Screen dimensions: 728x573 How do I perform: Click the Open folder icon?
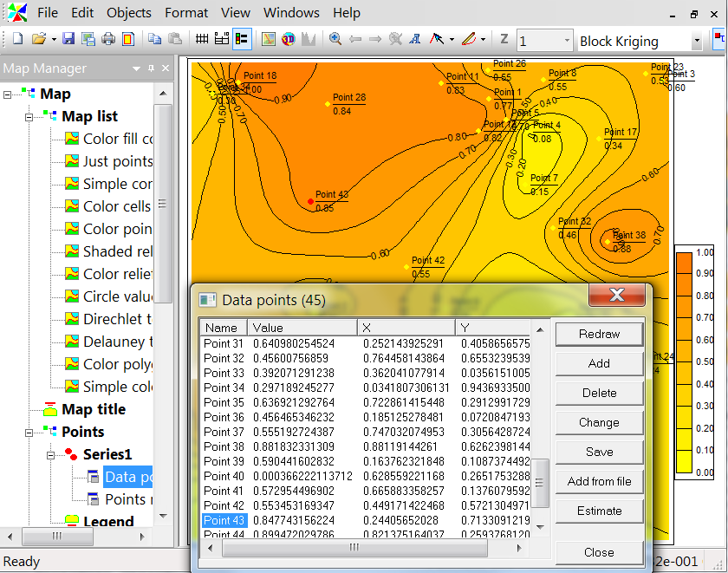[39, 39]
